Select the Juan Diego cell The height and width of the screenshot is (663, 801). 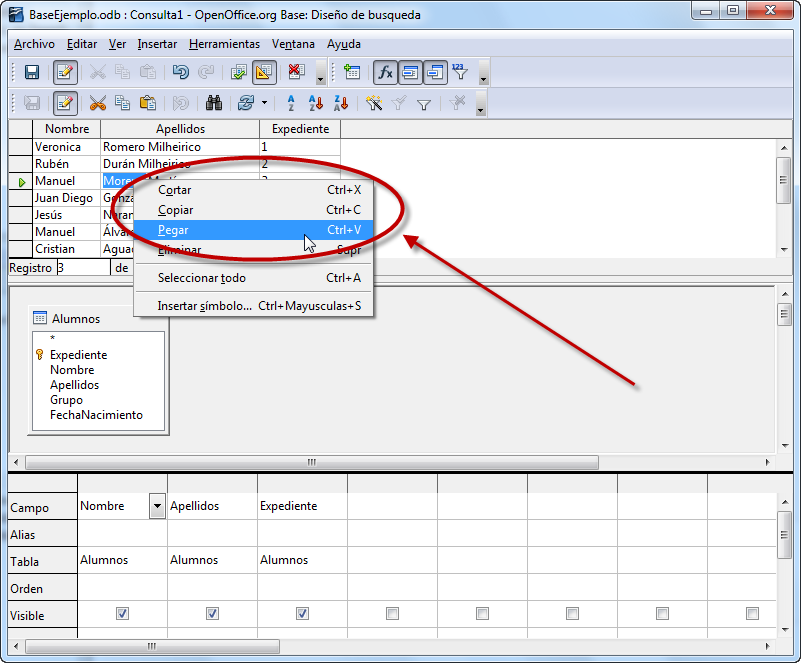click(66, 198)
